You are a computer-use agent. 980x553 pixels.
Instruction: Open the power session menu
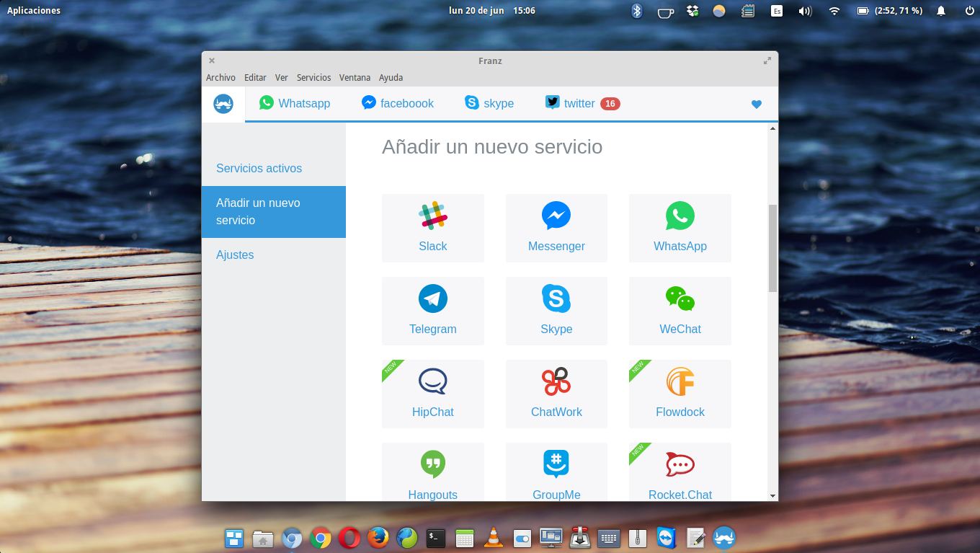coord(969,10)
